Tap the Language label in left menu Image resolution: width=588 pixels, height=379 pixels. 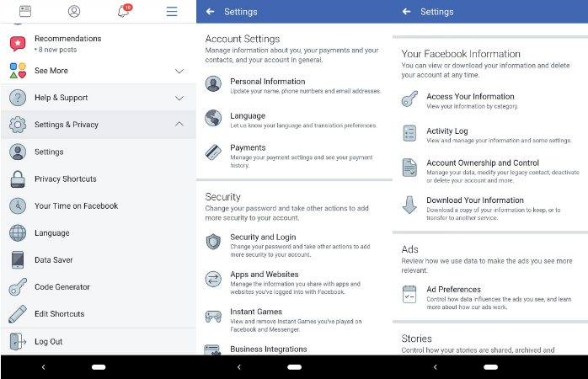click(x=51, y=232)
